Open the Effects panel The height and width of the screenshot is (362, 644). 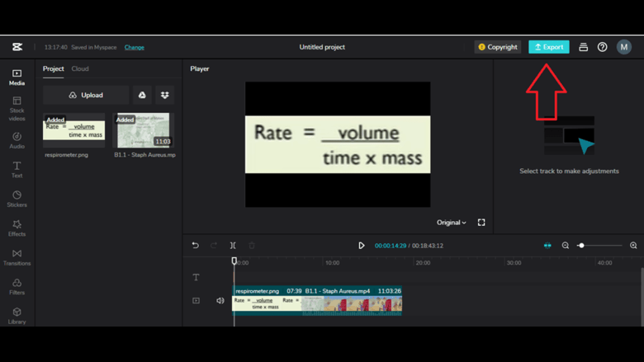coord(17,228)
